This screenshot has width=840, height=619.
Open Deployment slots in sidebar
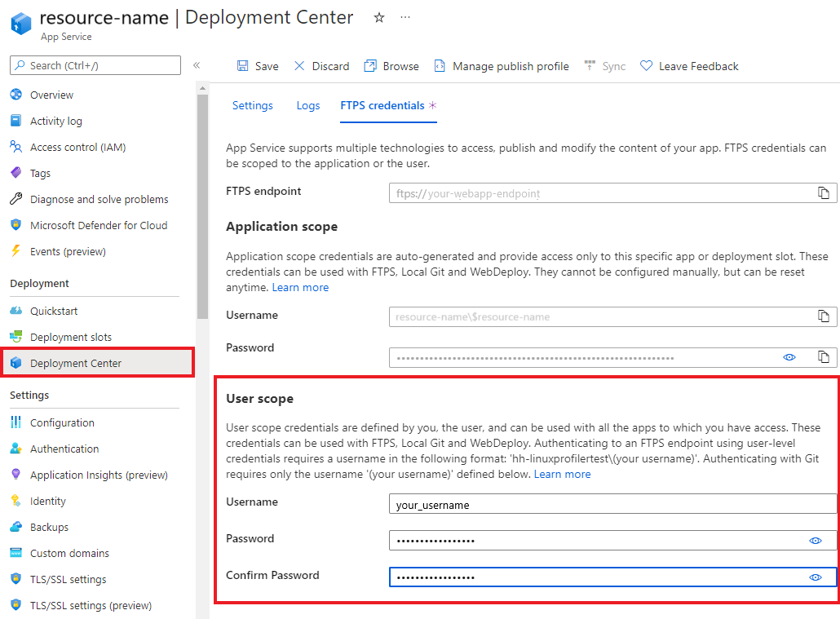coord(71,337)
